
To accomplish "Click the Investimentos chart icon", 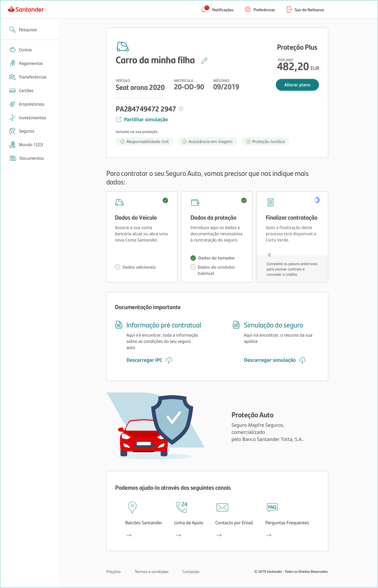I will pos(12,118).
